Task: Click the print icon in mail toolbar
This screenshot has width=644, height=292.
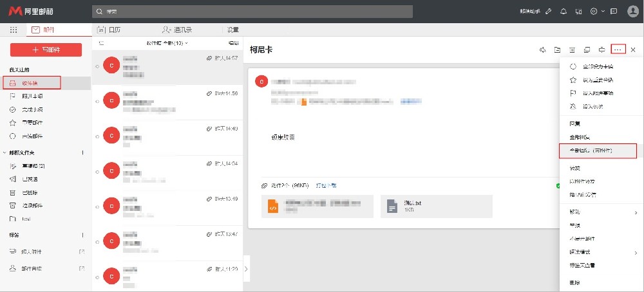Action: [601, 50]
